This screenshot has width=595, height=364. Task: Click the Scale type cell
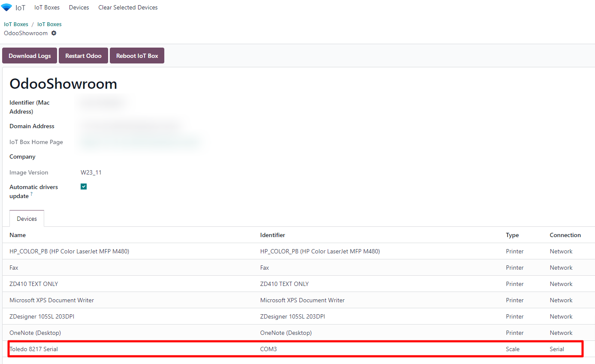point(513,349)
